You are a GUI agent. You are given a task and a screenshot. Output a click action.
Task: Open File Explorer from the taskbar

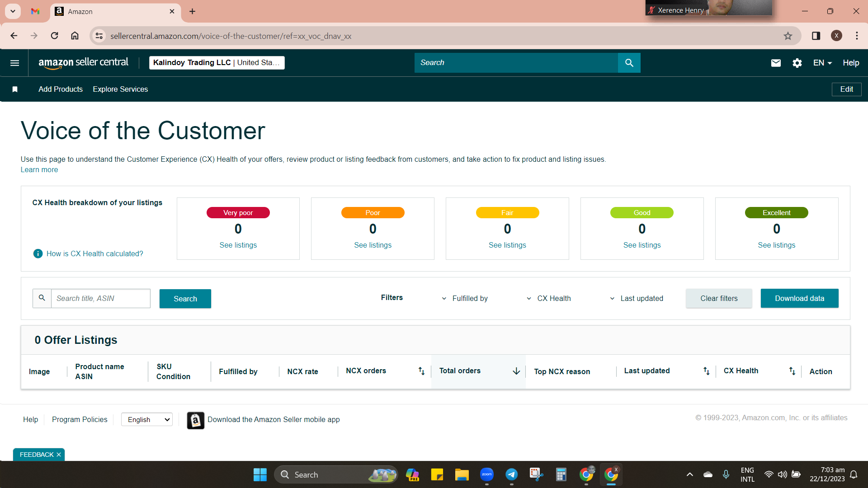[x=462, y=474]
